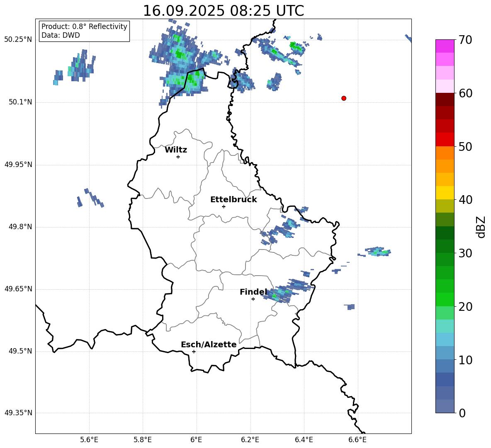Click the Esch/Alzette station label
Screen dimensions: 491x448
(209, 344)
